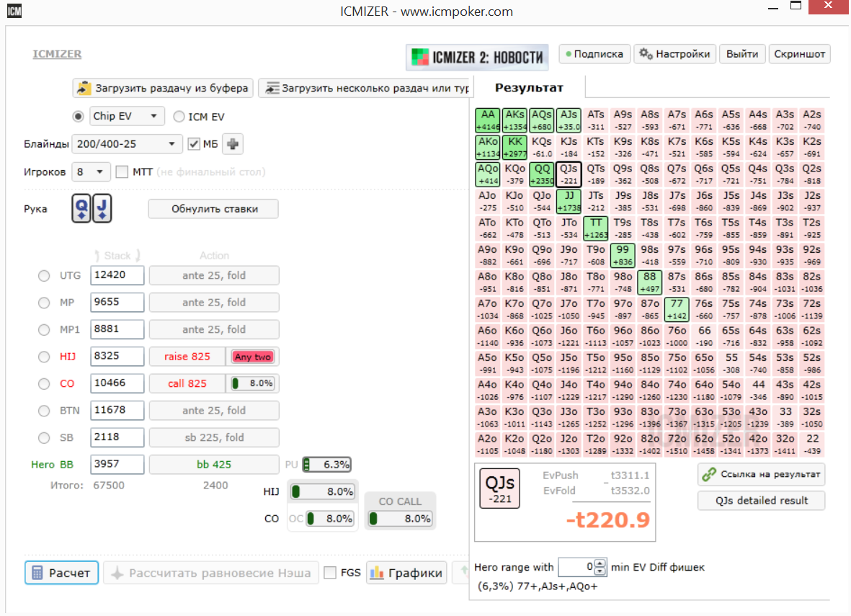The image size is (851, 616).
Task: Click the gear icon on Настройки
Action: pyautogui.click(x=646, y=54)
